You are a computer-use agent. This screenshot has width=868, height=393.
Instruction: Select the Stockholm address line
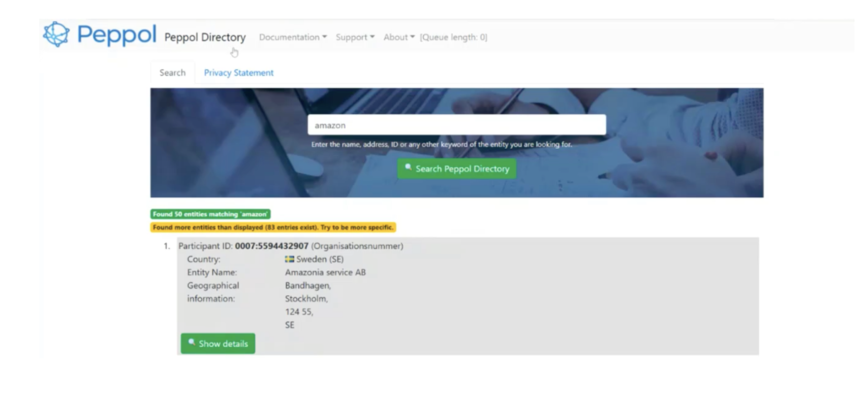tap(306, 299)
